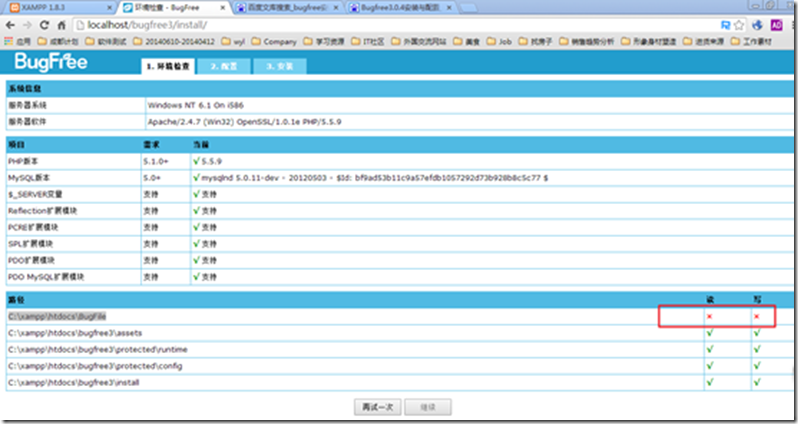Image resolution: width=798 pixels, height=424 pixels.
Task: Open the '外国交流网站' bookmark folder
Action: click(418, 41)
